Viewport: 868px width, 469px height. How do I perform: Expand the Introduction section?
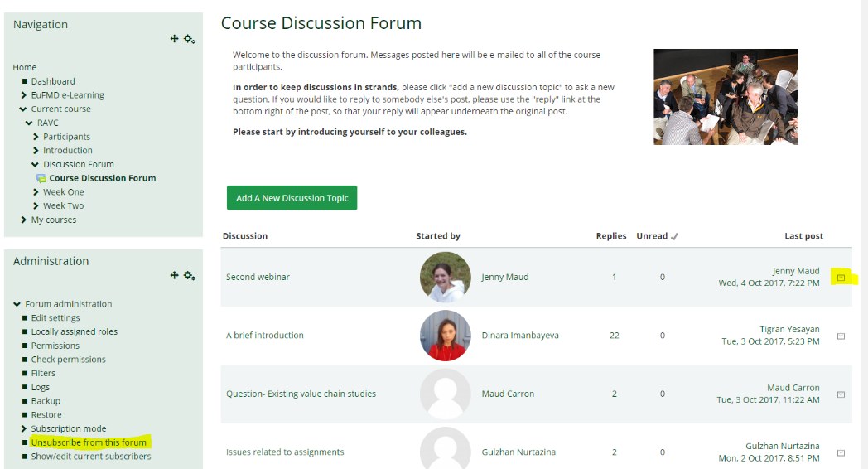click(36, 151)
